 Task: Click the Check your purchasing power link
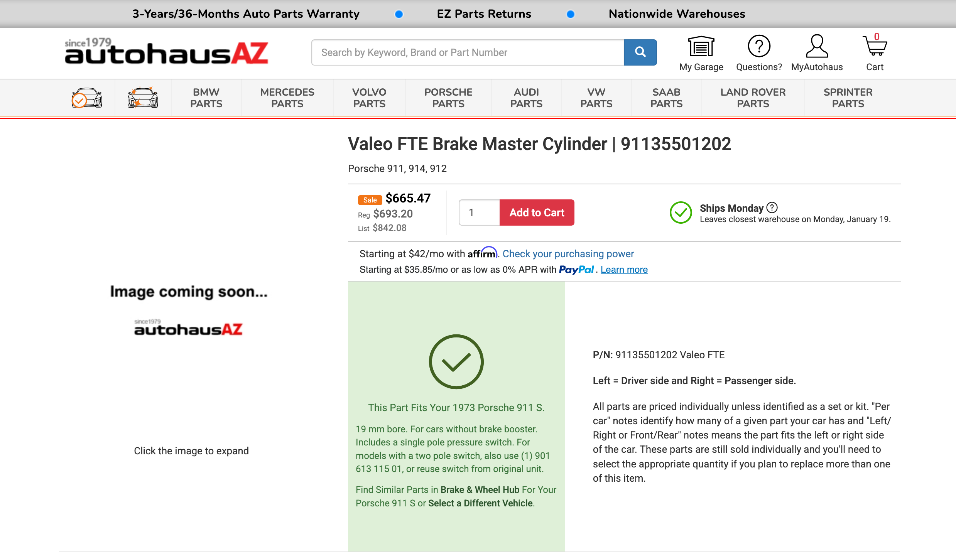[568, 254]
